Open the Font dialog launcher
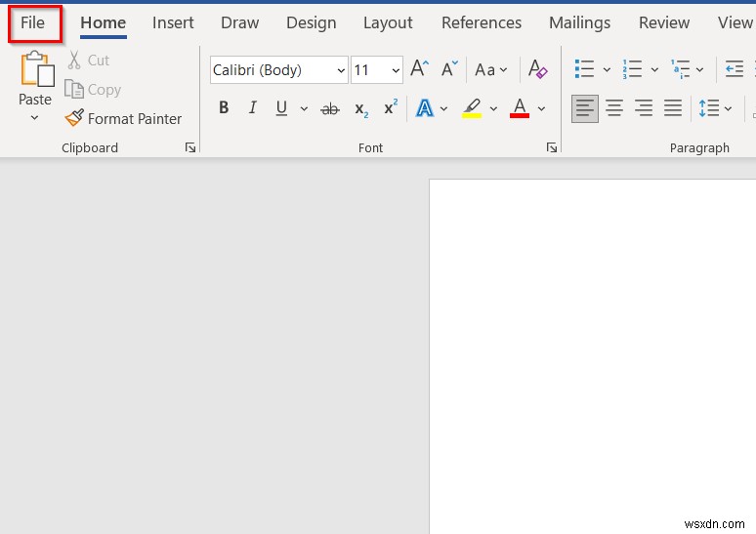 tap(552, 147)
